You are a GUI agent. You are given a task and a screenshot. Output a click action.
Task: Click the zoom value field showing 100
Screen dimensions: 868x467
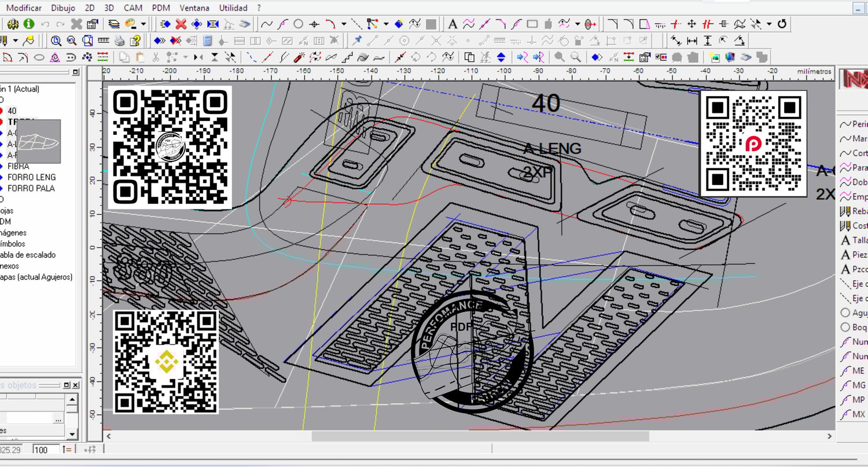[45, 450]
